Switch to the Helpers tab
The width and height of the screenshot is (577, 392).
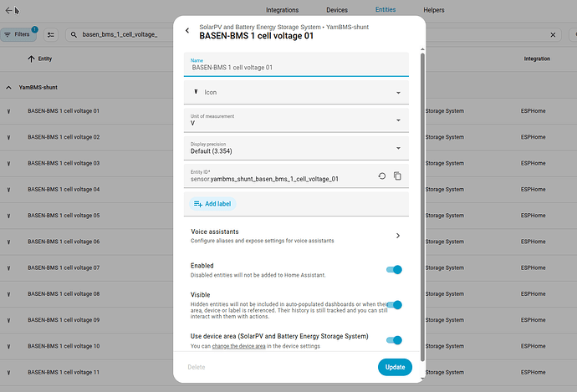pyautogui.click(x=434, y=10)
